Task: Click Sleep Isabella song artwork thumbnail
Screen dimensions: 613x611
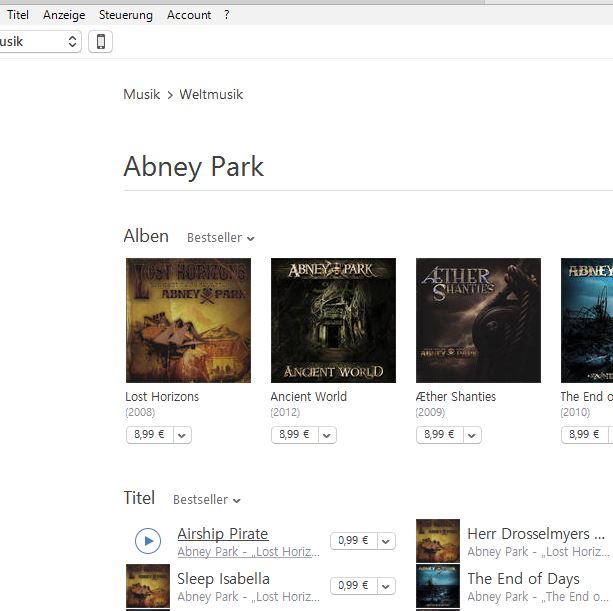Action: coord(148,585)
